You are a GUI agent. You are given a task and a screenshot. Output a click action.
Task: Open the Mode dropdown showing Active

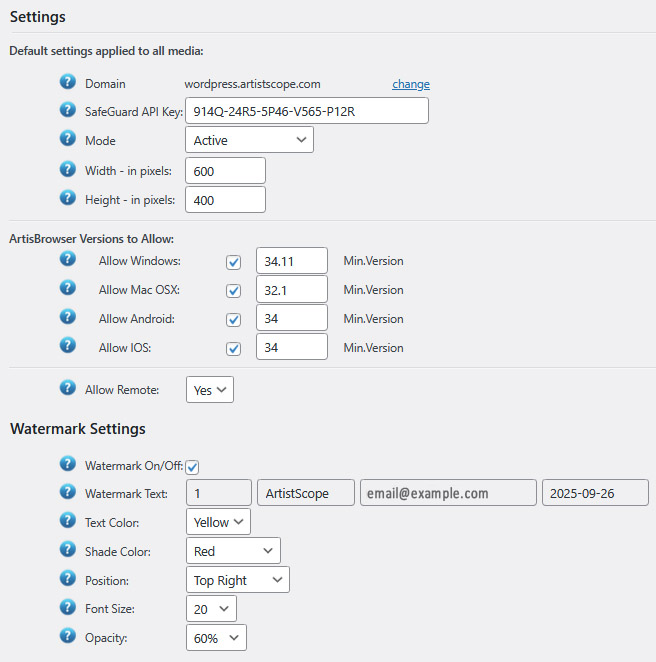[249, 140]
